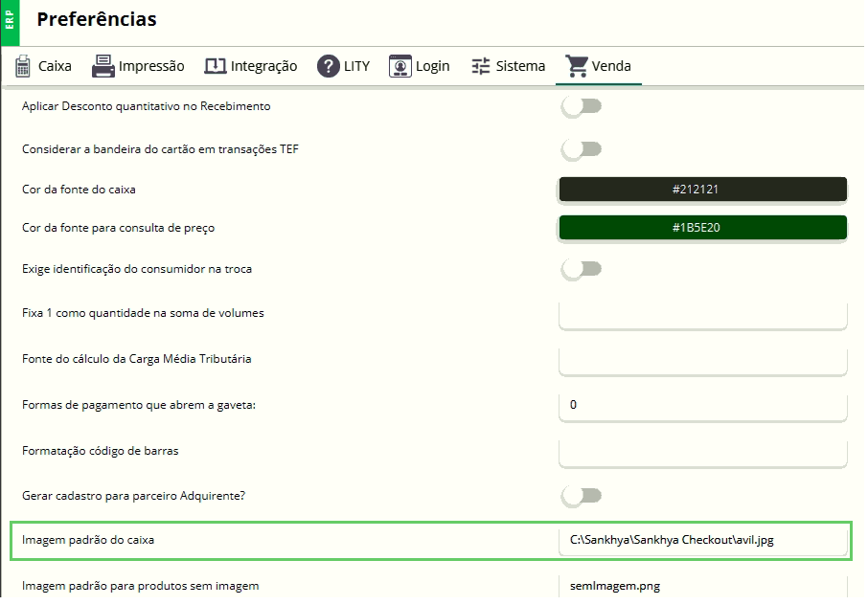
Task: Click the Fonte do cálculo Carga Média field
Action: (703, 361)
